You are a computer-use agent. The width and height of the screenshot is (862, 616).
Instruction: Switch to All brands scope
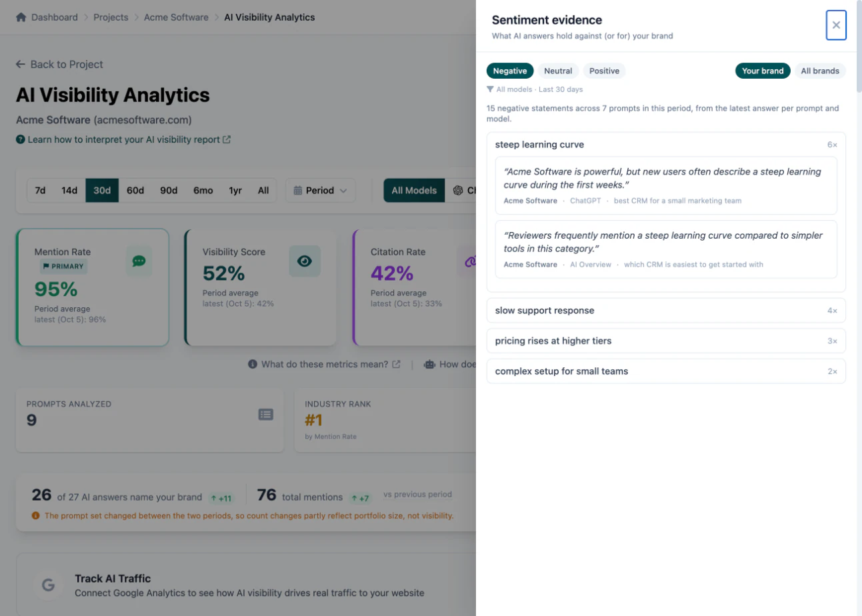pos(820,71)
